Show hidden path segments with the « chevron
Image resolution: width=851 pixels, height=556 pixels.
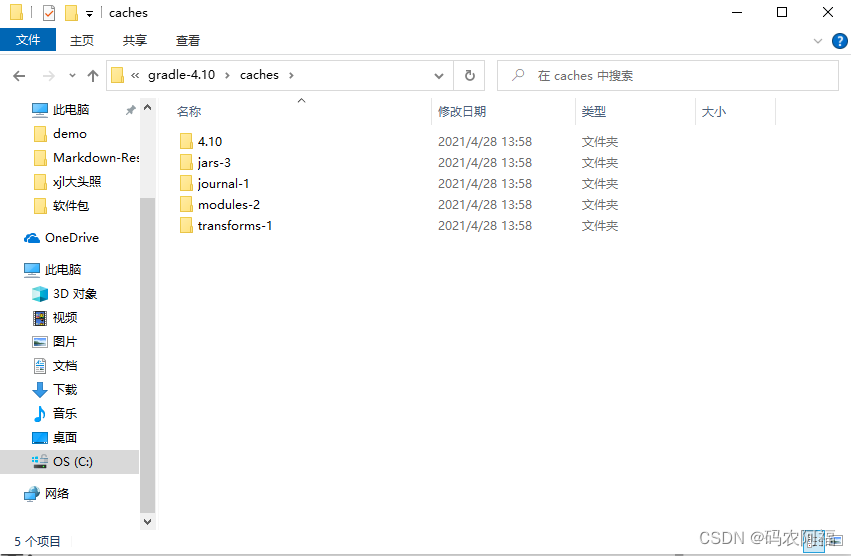pyautogui.click(x=135, y=75)
